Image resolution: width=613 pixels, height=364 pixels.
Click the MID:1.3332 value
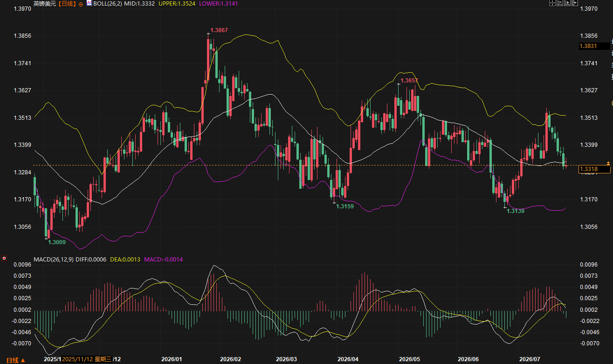click(139, 3)
